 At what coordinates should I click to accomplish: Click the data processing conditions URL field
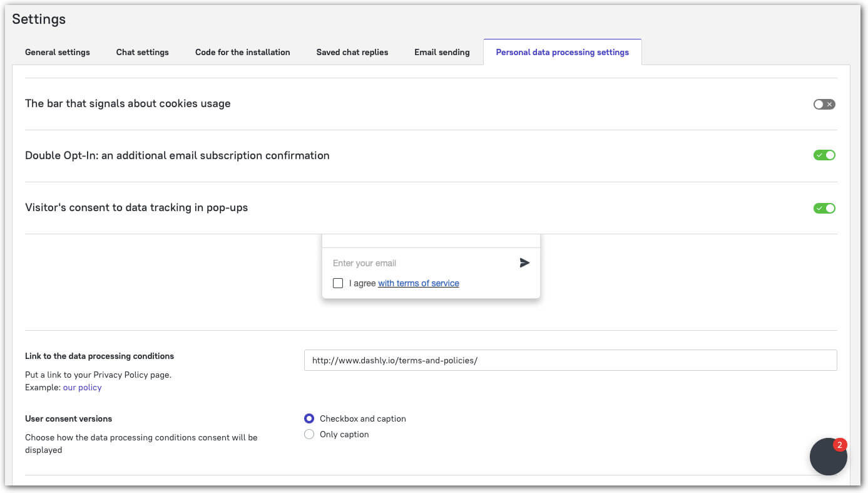click(570, 360)
